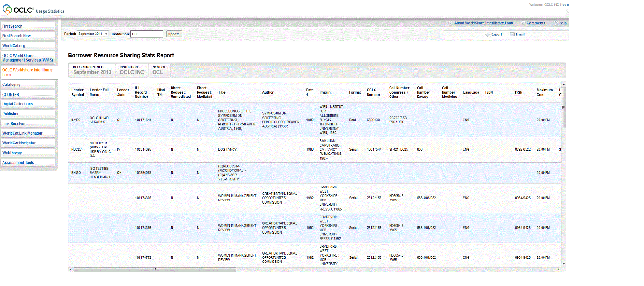644x286 pixels.
Task: Click the horizontal scrollbar right arrow
Action: click(x=559, y=270)
